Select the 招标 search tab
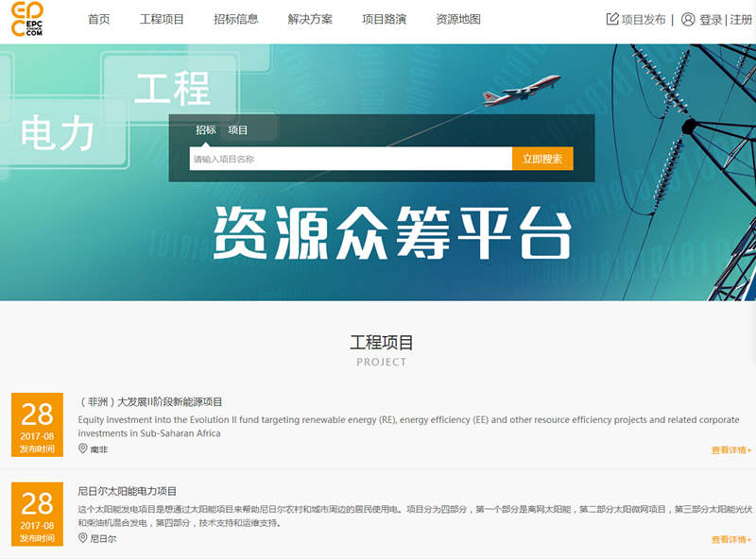 205,130
